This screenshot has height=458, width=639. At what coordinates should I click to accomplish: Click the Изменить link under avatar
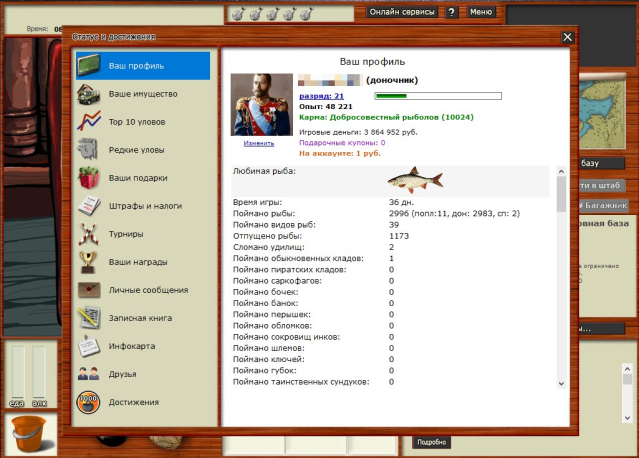click(258, 143)
